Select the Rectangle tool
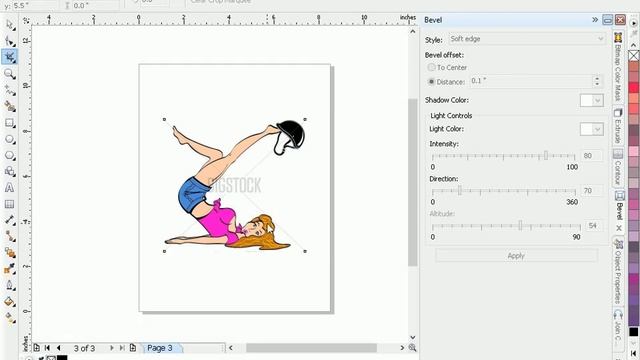Image resolution: width=640 pixels, height=360 pixels. (x=9, y=122)
